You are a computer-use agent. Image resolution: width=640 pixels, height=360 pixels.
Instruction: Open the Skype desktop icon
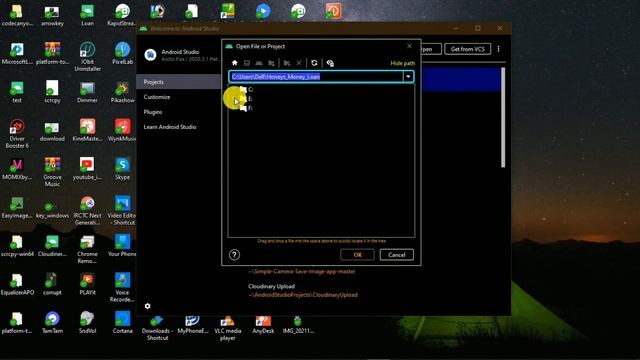pos(122,169)
